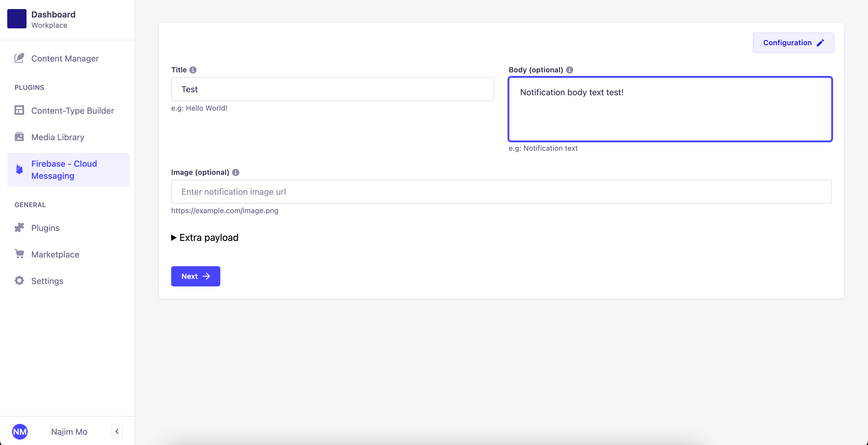868x445 pixels.
Task: Click the info icon beside Body label
Action: tap(569, 70)
